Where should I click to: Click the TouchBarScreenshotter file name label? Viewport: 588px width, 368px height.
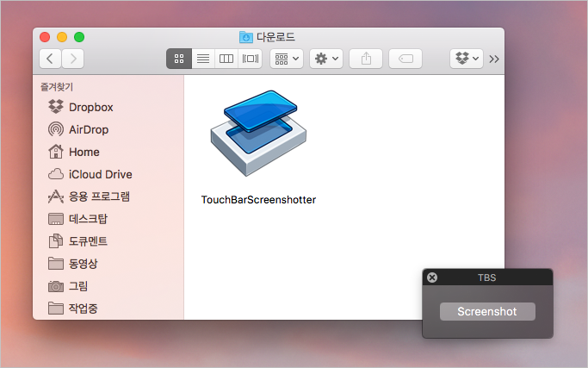(258, 200)
